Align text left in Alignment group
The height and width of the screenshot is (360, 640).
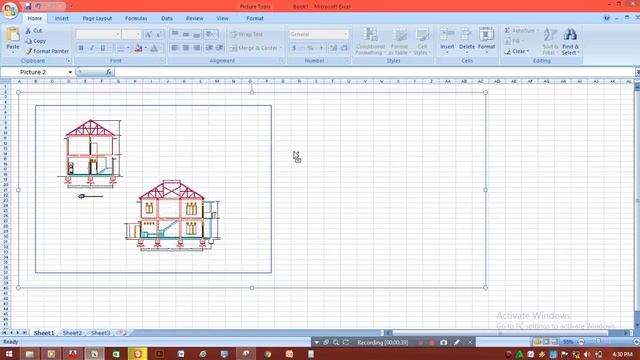[x=175, y=48]
